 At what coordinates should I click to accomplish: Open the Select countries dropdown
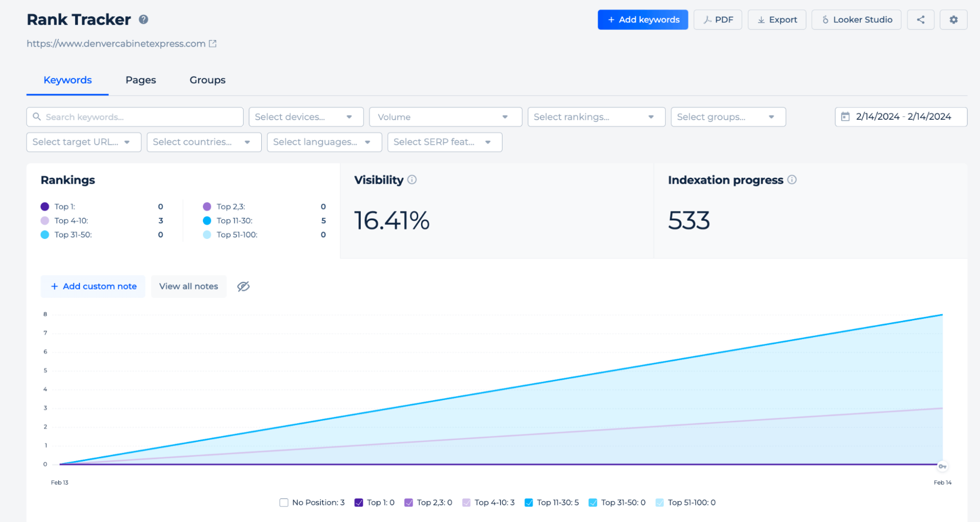coord(204,142)
